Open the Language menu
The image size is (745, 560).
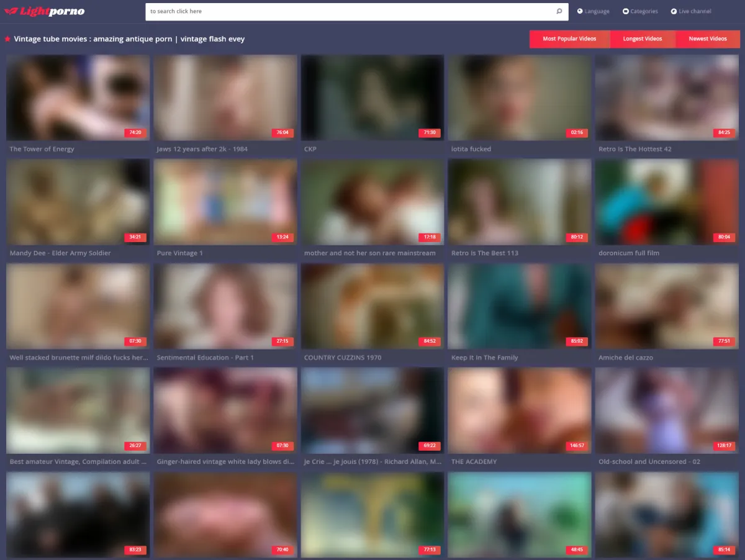(597, 11)
